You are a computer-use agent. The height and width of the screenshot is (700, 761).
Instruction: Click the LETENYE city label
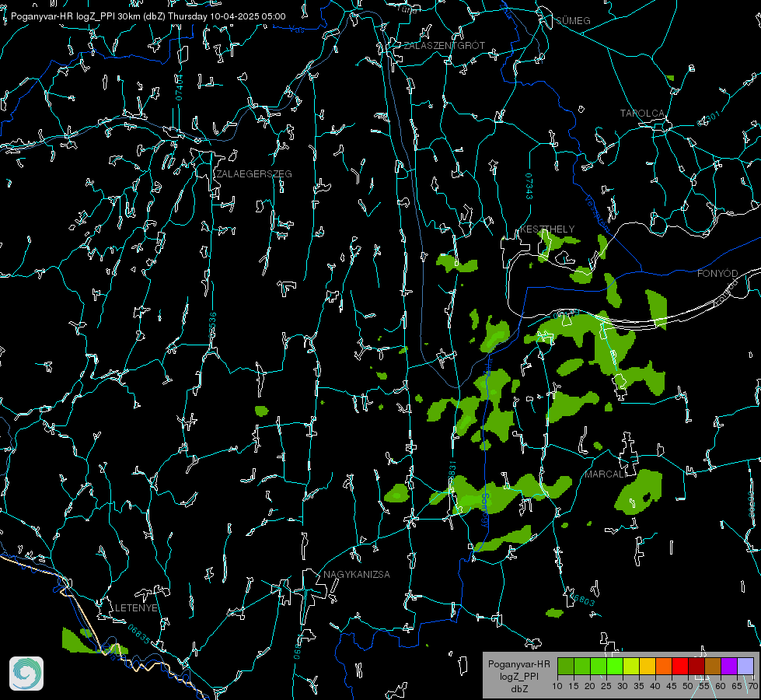coord(136,607)
